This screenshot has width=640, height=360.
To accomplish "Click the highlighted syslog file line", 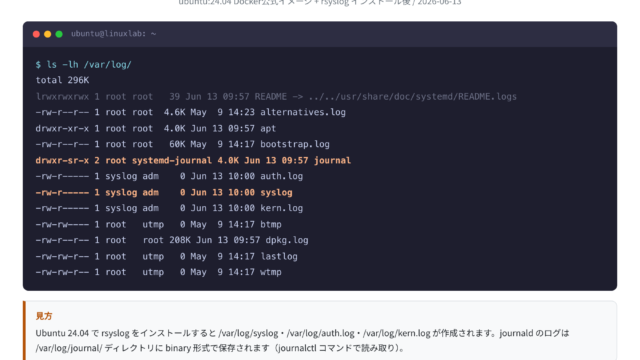I will click(164, 192).
